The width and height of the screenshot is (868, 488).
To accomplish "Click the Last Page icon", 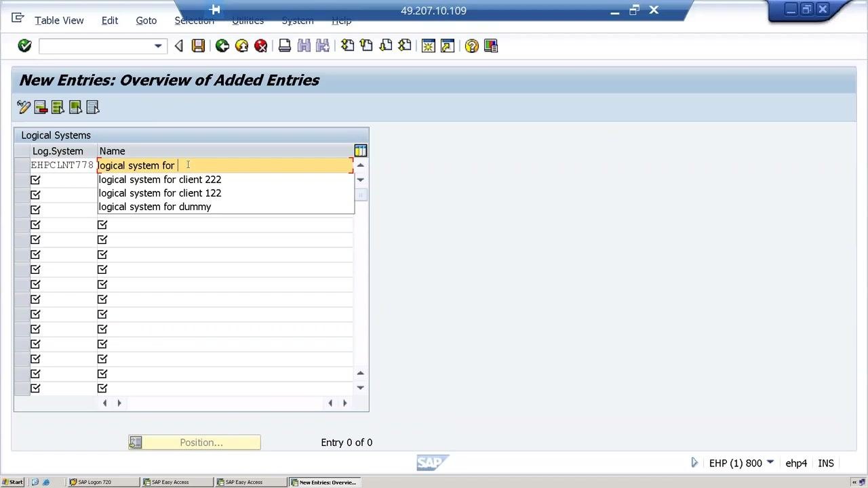I will pos(405,45).
